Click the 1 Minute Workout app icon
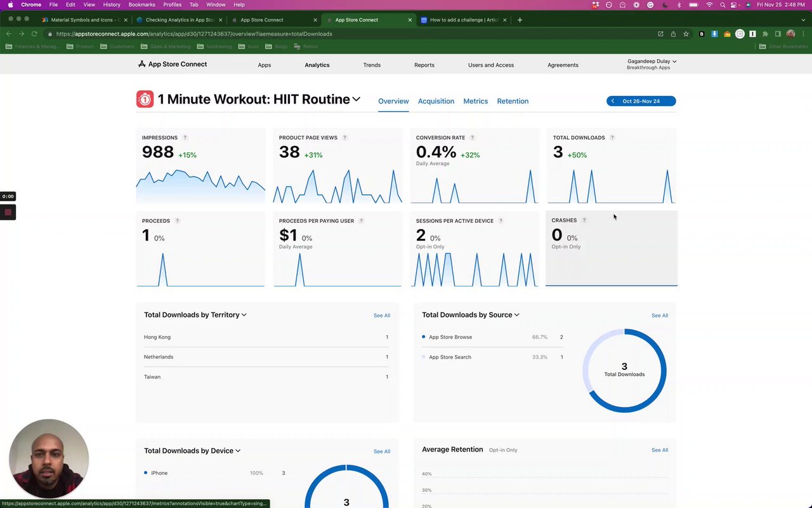This screenshot has width=812, height=508. pyautogui.click(x=145, y=99)
